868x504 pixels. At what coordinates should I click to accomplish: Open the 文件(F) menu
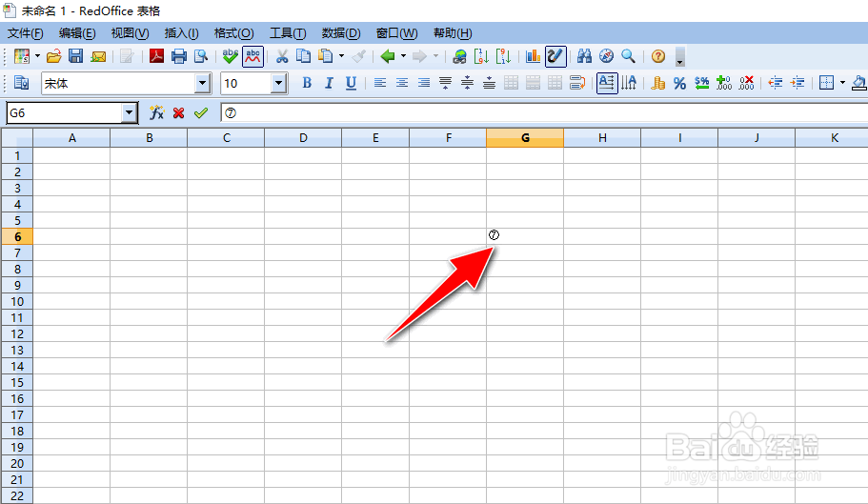[x=26, y=33]
